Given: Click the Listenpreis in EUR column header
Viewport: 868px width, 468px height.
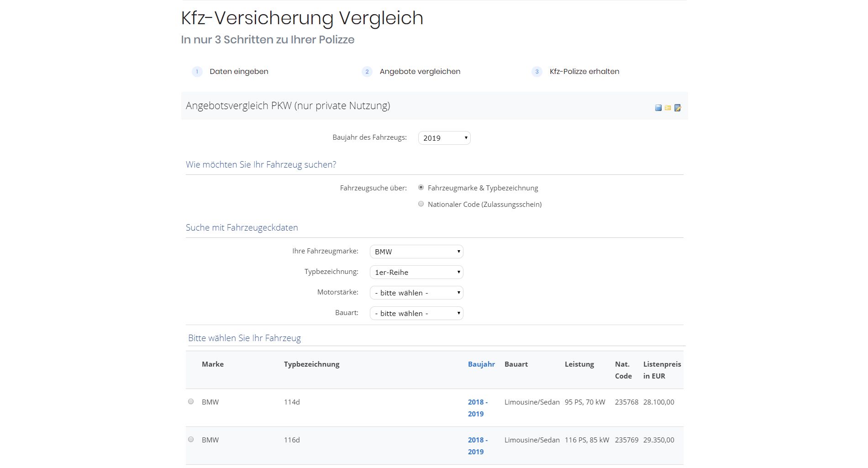Looking at the screenshot, I should 662,370.
